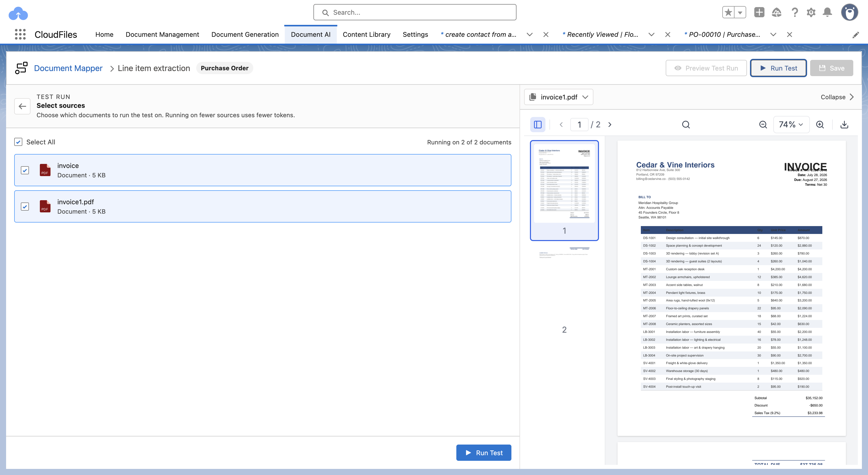Image resolution: width=868 pixels, height=475 pixels.
Task: Open the user profile avatar
Action: pos(849,12)
